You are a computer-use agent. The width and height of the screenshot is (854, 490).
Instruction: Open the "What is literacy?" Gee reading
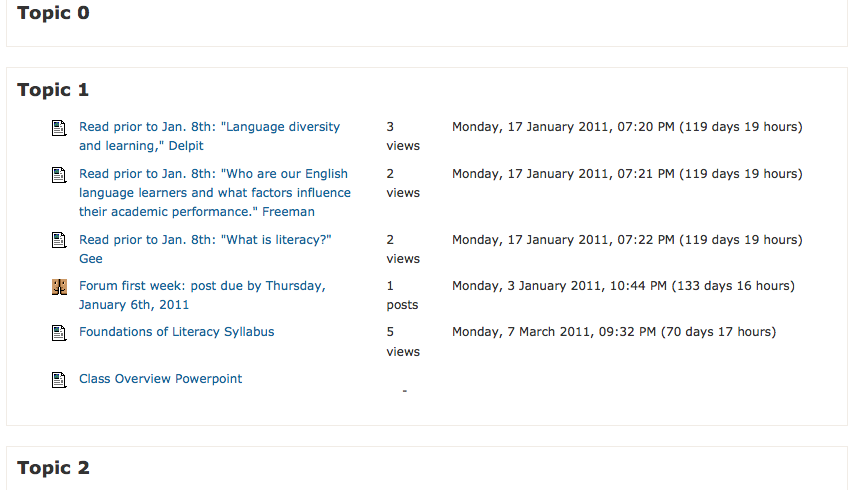[205, 249]
